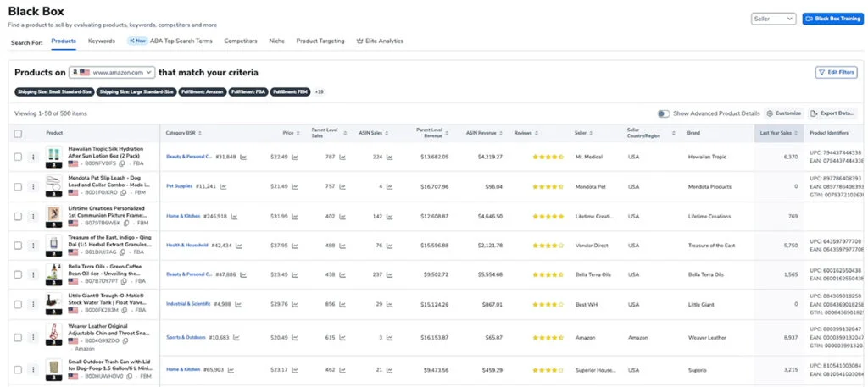868x387 pixels.
Task: Show parent sales chart for Small Outdoor Trash Can
Action: pos(342,369)
